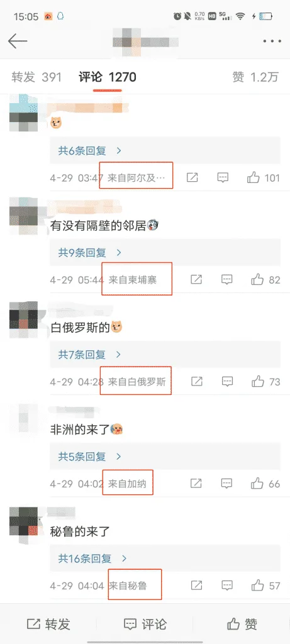Tap the bottom 评论 button
Screen dimensions: 290x644
(145, 625)
